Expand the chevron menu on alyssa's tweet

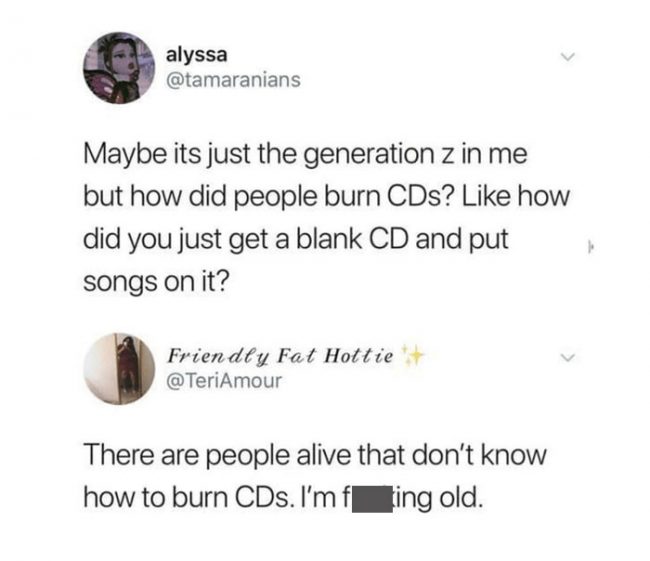point(568,57)
